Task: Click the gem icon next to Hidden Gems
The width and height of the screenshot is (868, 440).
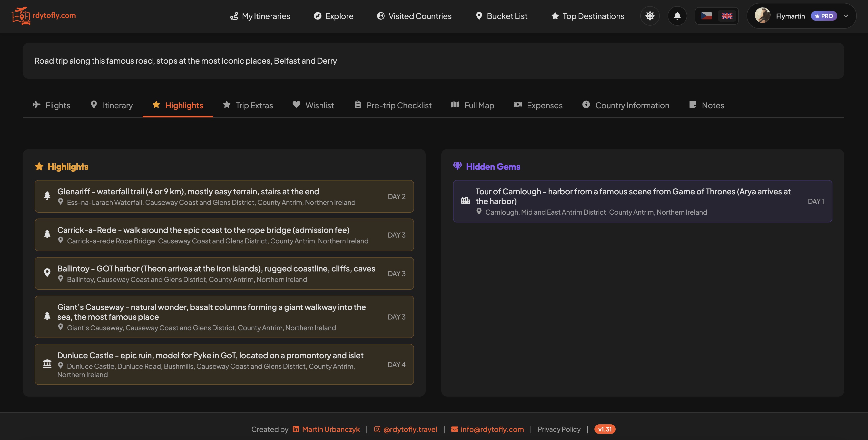Action: pyautogui.click(x=458, y=166)
